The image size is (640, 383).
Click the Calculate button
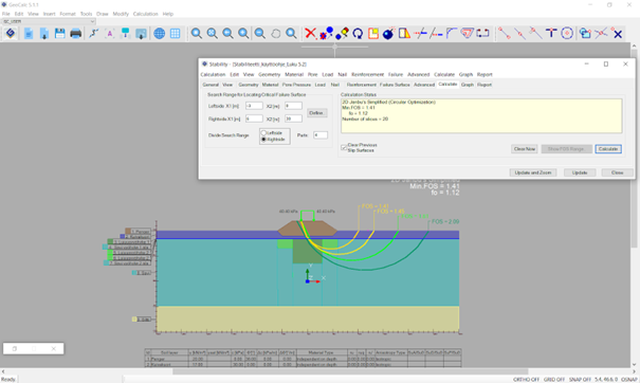(608, 149)
